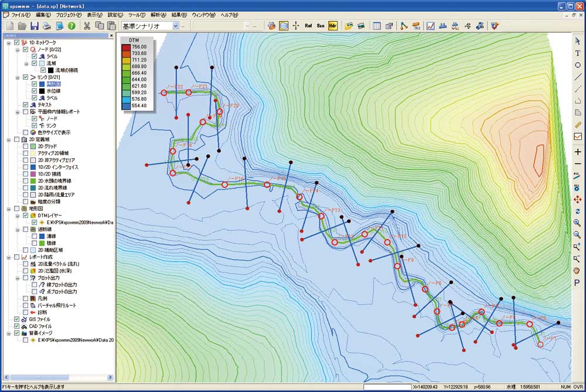This screenshot has height=392, width=586.
Task: Click the table grid toolbar icon
Action: tap(377, 26)
